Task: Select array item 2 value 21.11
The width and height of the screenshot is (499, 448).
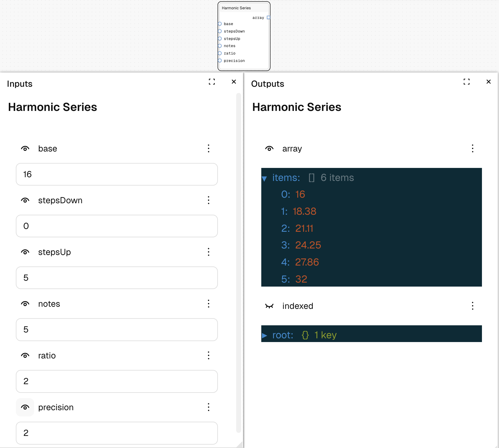Action: tap(304, 229)
